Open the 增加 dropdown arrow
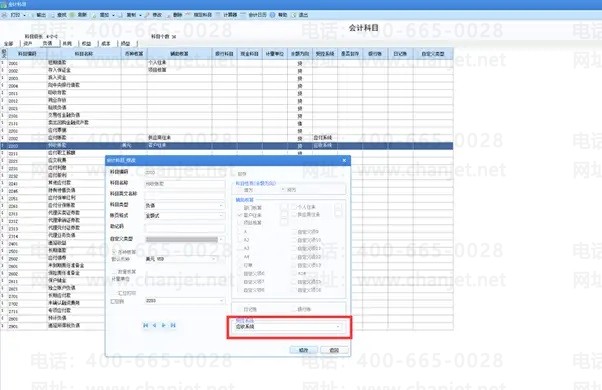Viewport: 602px width, 390px height. [113, 15]
